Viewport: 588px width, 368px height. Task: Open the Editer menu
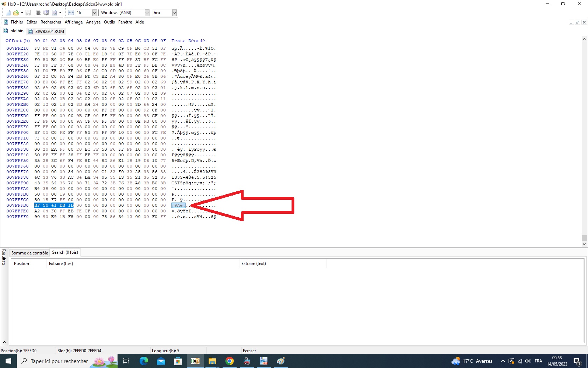coord(32,22)
